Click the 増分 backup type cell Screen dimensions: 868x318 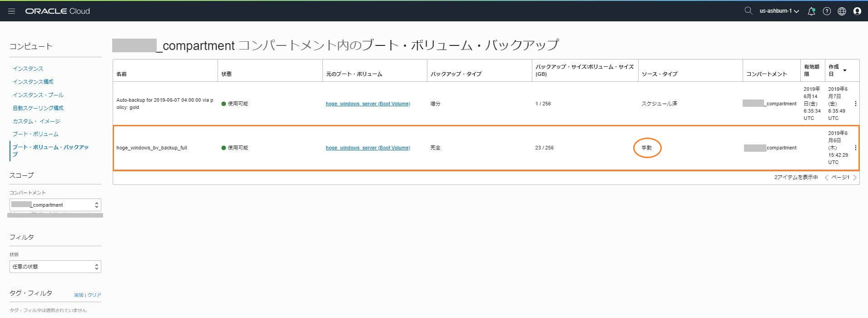coord(436,104)
